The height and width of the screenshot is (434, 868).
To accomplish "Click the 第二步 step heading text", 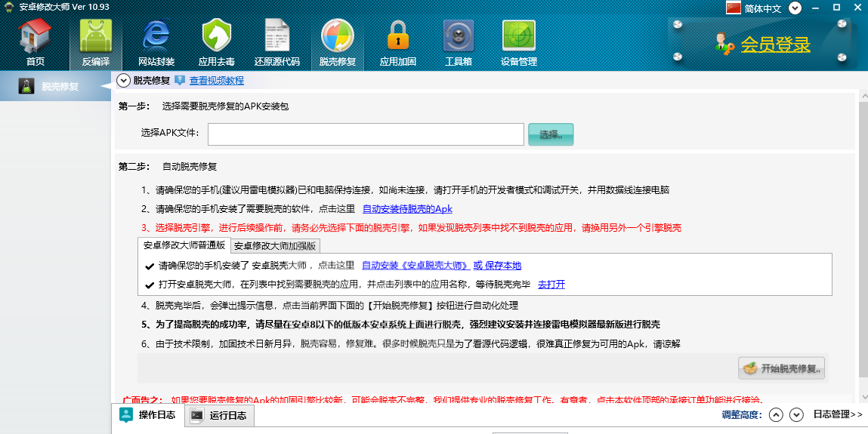I will click(134, 166).
